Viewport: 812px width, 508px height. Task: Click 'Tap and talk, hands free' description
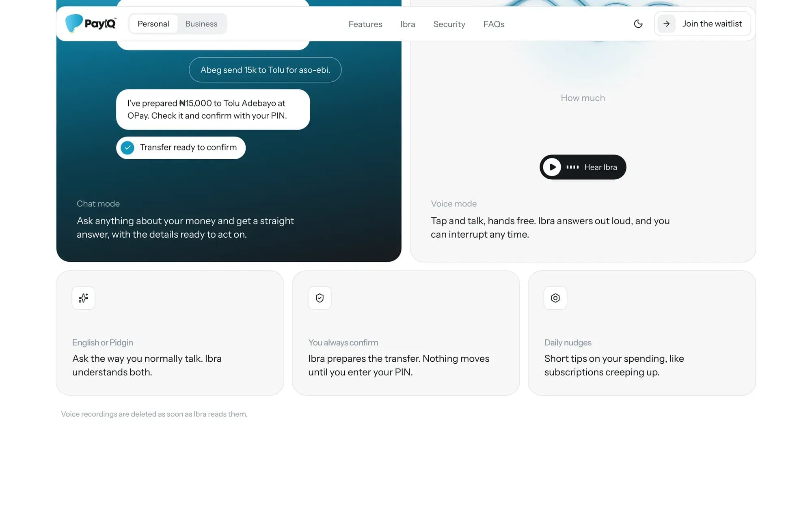pyautogui.click(x=550, y=228)
